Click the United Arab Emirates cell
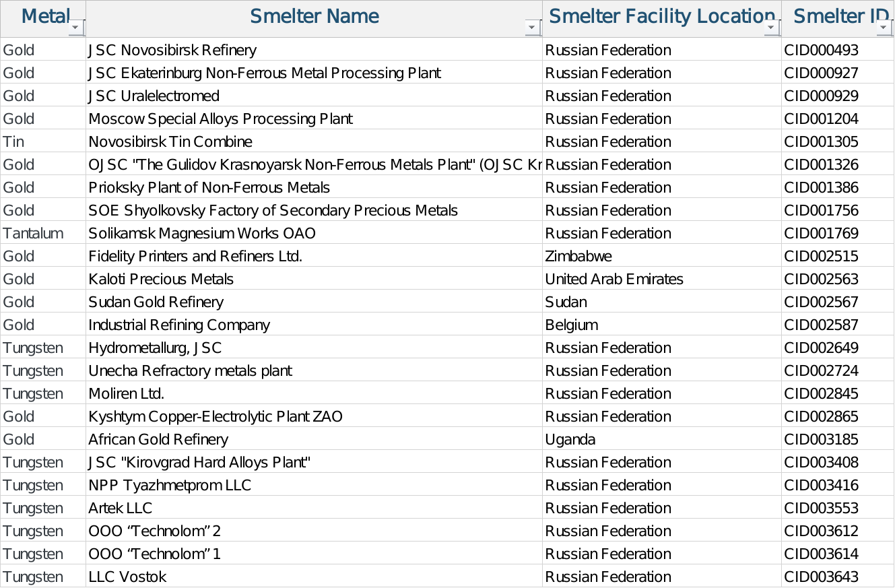This screenshot has height=588, width=895. 614,280
